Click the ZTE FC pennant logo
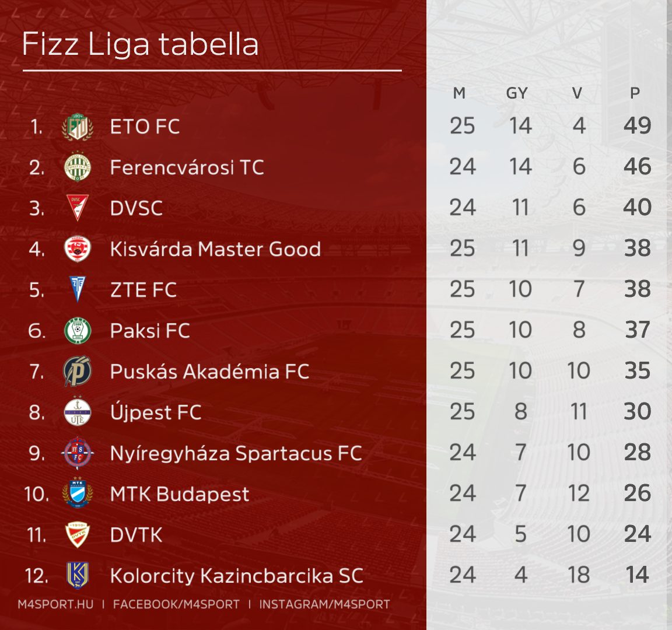 click(x=78, y=290)
